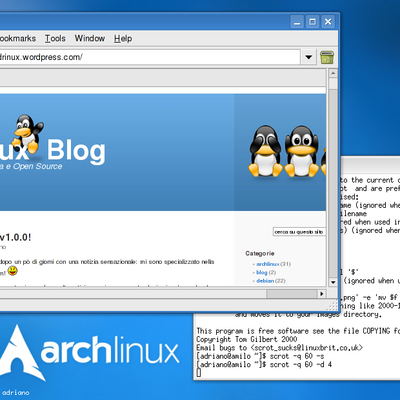Screen dimensions: 400x400
Task: Click the waving Tux penguin logo
Action: pyautogui.click(x=28, y=133)
